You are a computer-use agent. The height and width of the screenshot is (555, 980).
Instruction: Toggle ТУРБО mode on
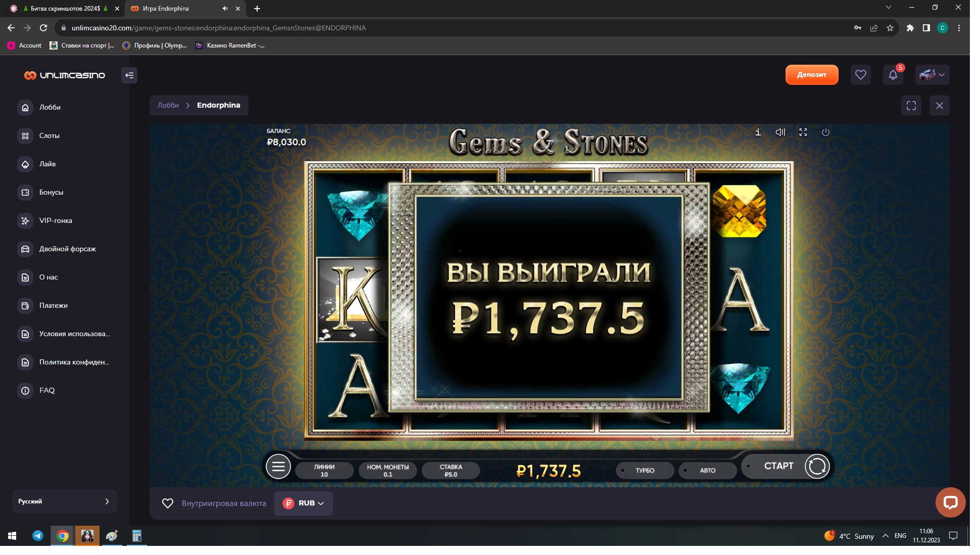coord(645,471)
